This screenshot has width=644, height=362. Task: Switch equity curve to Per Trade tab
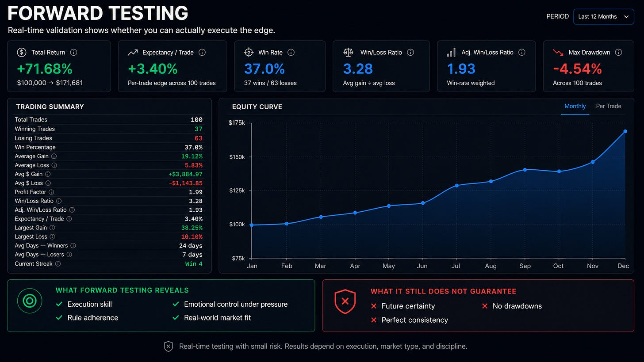[x=609, y=106]
